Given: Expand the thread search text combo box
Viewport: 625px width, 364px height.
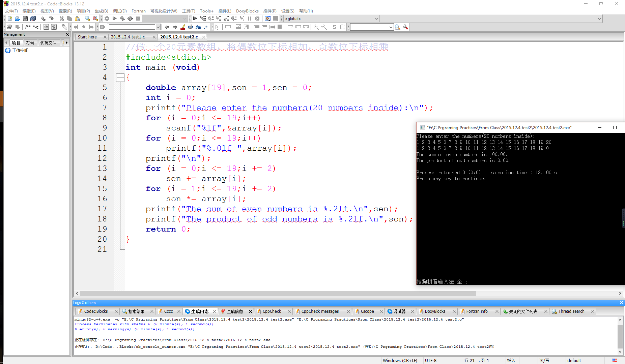Looking at the screenshot, I should tap(391, 27).
